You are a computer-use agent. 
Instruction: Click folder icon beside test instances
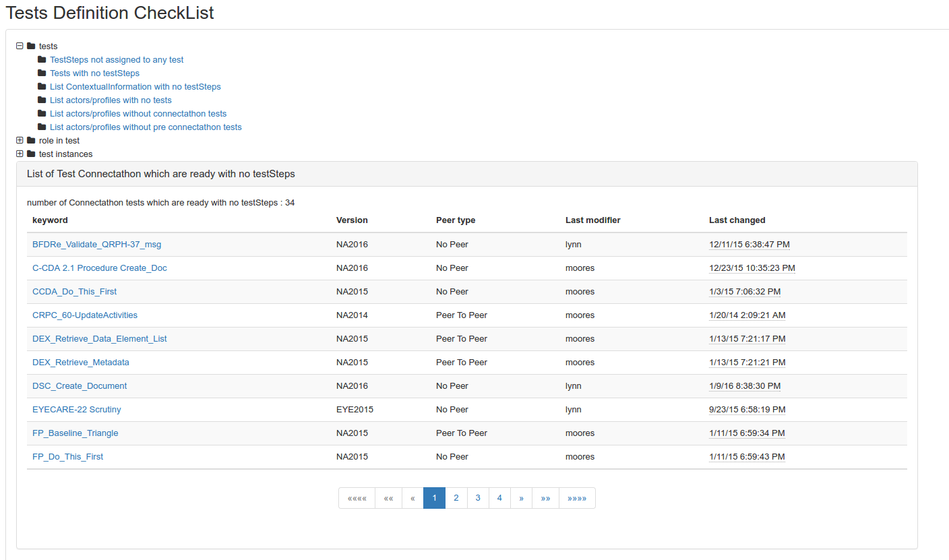[x=31, y=154]
